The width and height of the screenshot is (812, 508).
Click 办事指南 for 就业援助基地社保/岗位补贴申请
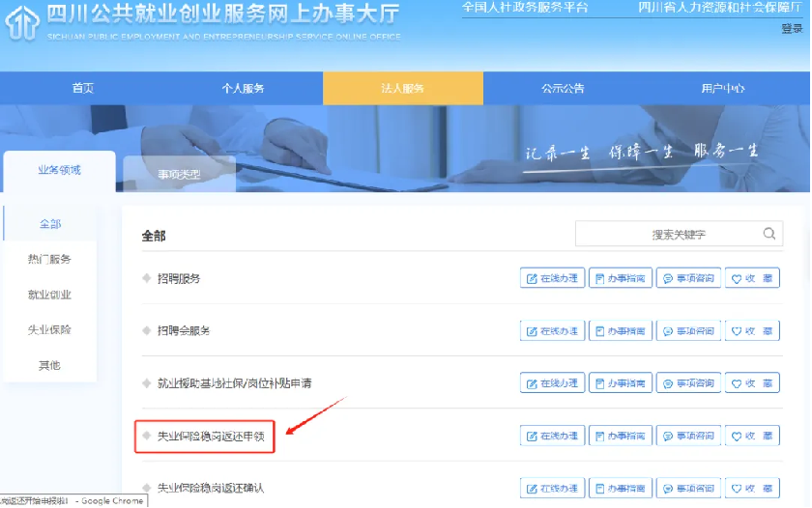click(621, 383)
